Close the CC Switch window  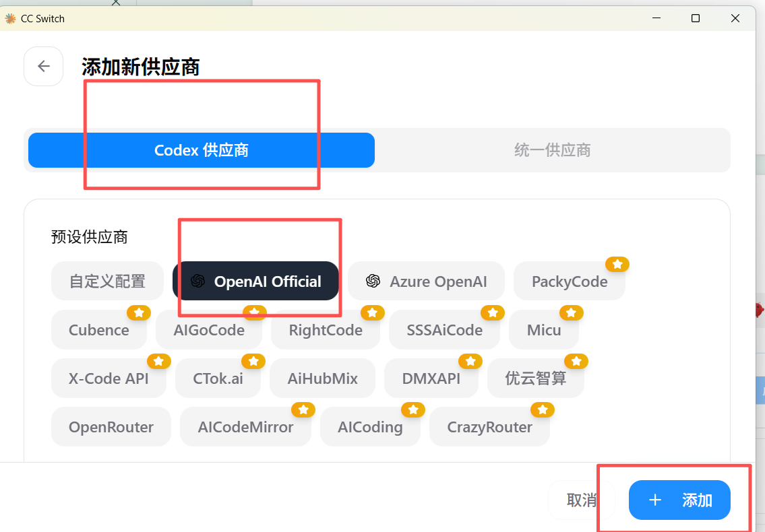pyautogui.click(x=735, y=18)
